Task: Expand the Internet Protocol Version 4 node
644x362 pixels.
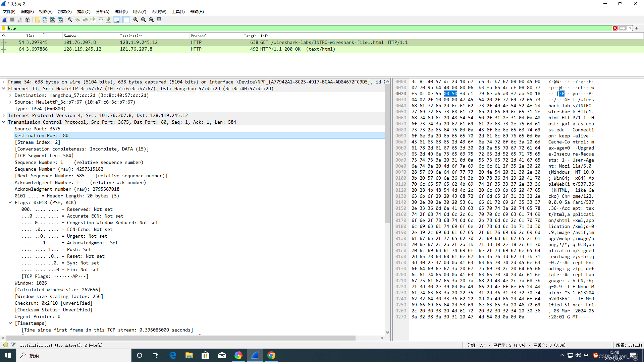Action: (4, 116)
